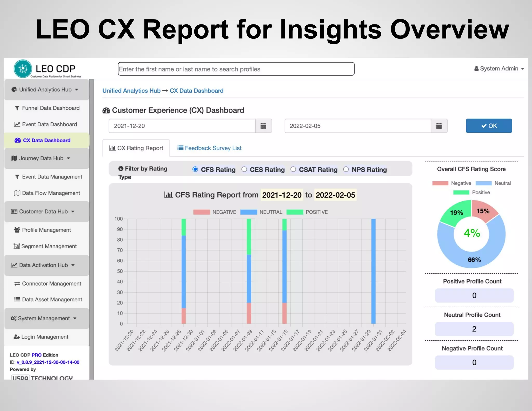Toggle the NEUTRAL series in bar chart legend
This screenshot has width=532, height=411.
tap(261, 212)
